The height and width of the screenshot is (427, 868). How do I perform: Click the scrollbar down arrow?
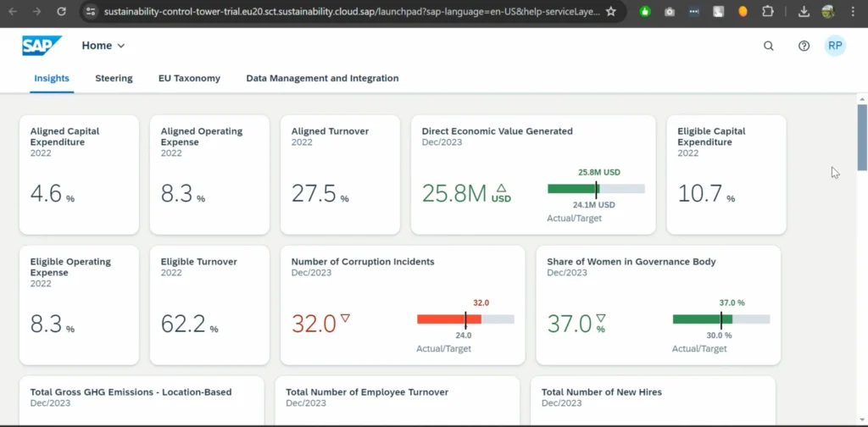coord(862,419)
